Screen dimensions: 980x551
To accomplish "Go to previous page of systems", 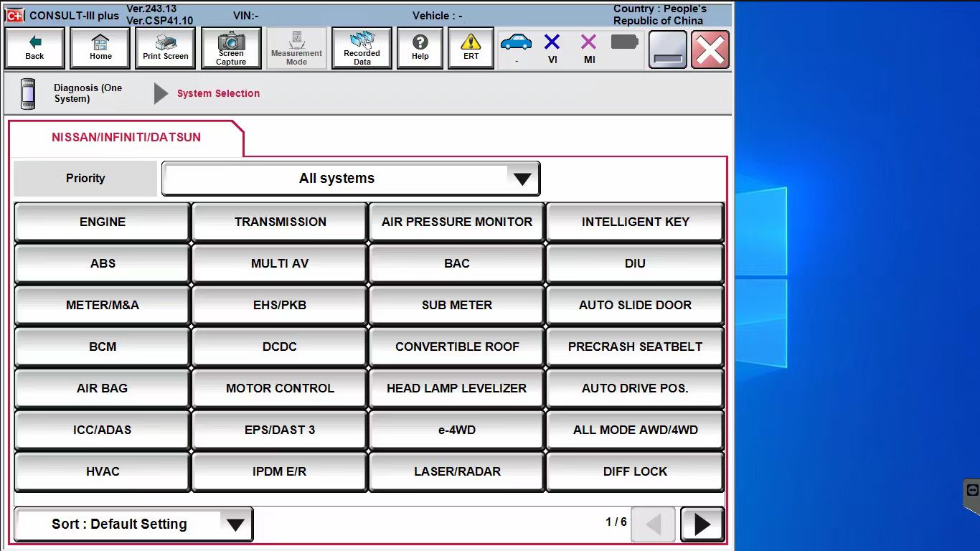I will pyautogui.click(x=653, y=524).
